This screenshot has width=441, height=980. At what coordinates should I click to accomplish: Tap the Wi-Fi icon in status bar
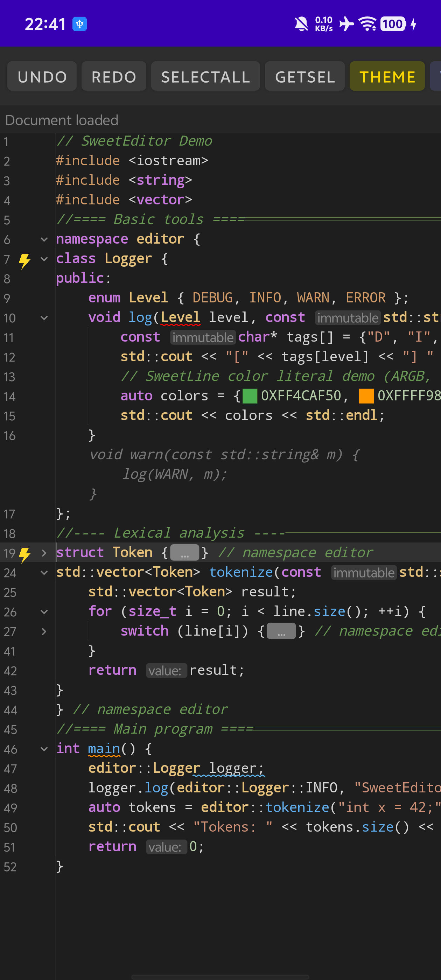pyautogui.click(x=367, y=24)
